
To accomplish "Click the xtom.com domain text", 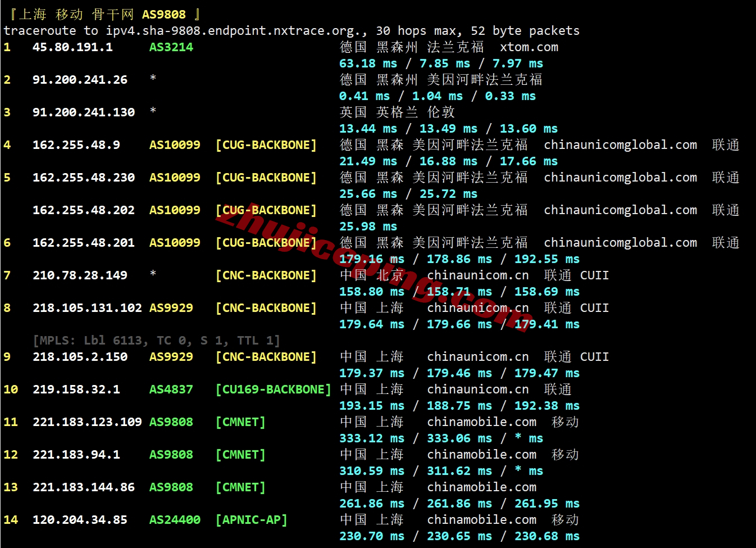I will [x=529, y=47].
